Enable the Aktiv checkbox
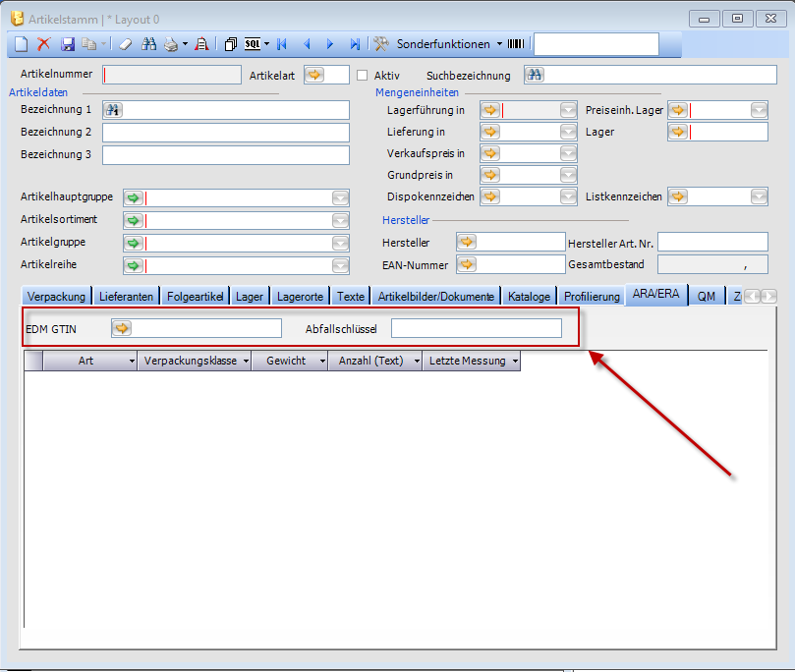Screen dimensions: 795x672 click(x=362, y=75)
